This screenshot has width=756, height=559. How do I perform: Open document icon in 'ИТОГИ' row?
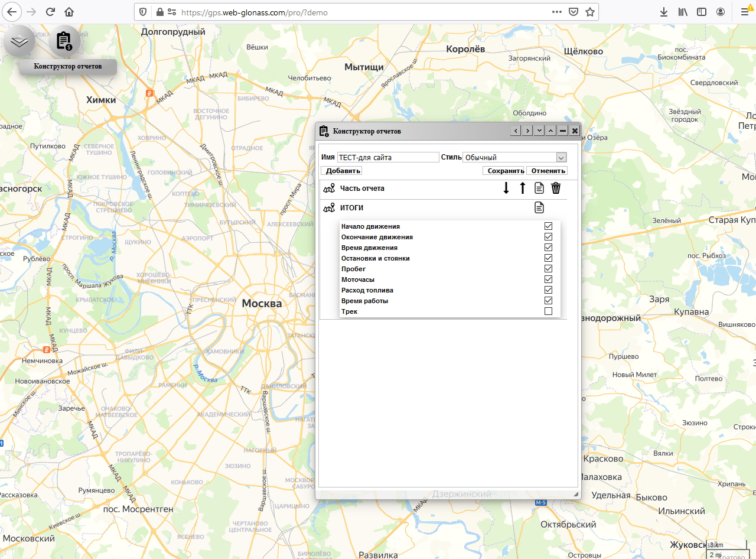click(539, 207)
